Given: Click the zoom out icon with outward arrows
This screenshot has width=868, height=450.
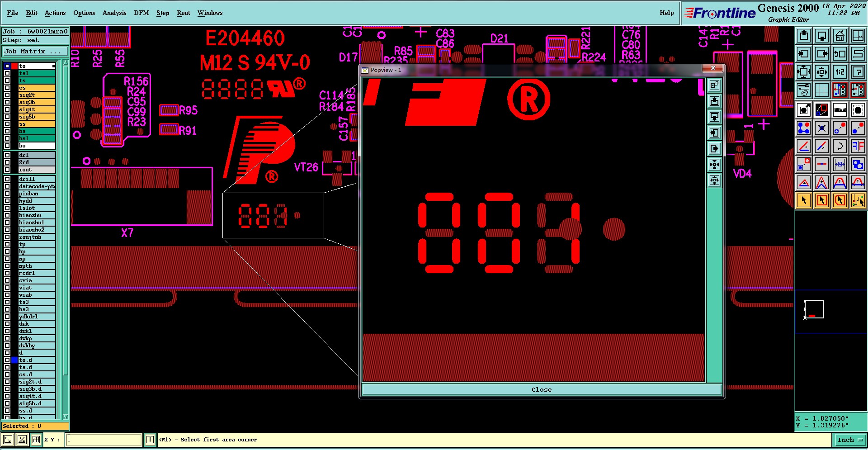Looking at the screenshot, I should coord(822,72).
